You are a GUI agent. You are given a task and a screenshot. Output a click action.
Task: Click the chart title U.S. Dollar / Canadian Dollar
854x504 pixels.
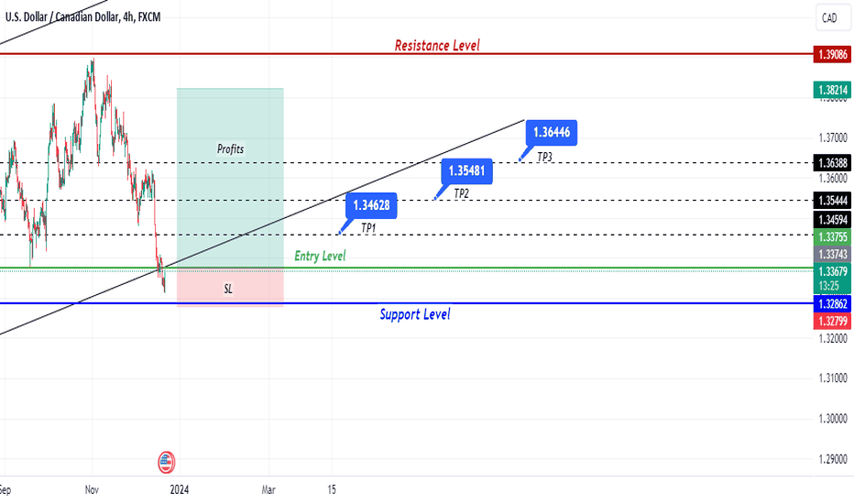(62, 16)
